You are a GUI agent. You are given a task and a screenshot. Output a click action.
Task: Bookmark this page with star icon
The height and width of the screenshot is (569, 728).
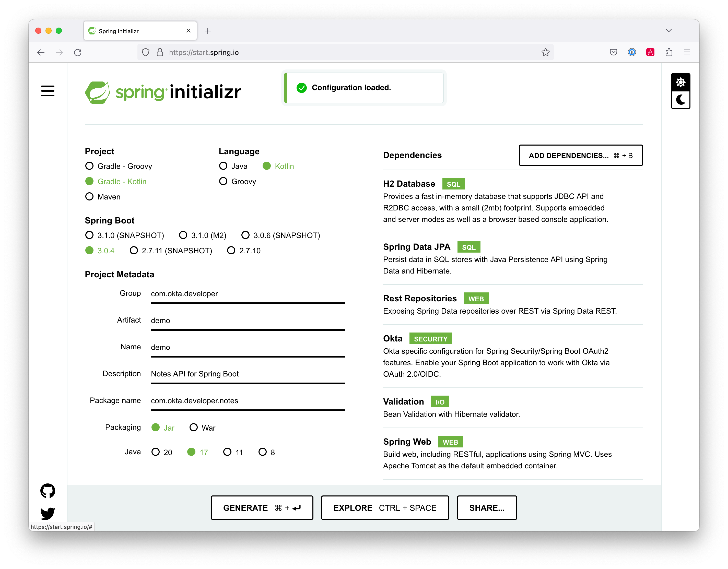pos(545,52)
